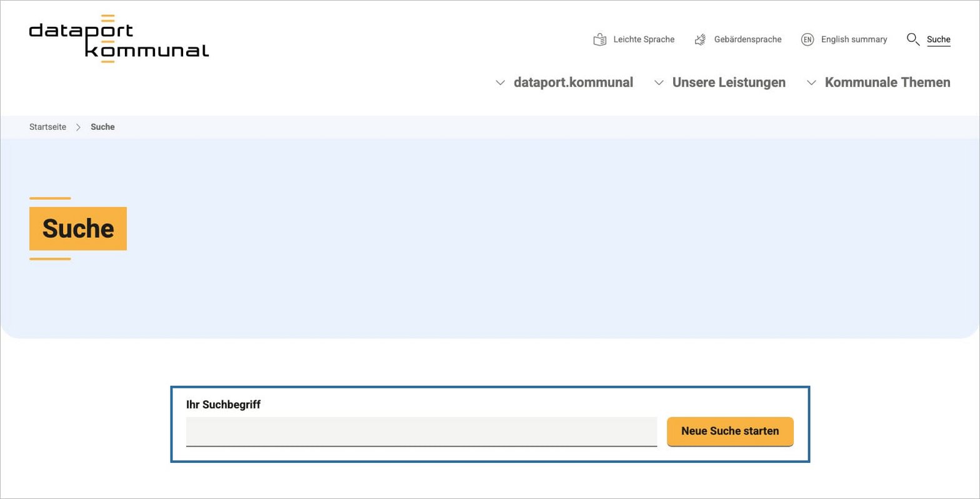
Task: Open the Leichte Sprache text link
Action: coord(644,39)
